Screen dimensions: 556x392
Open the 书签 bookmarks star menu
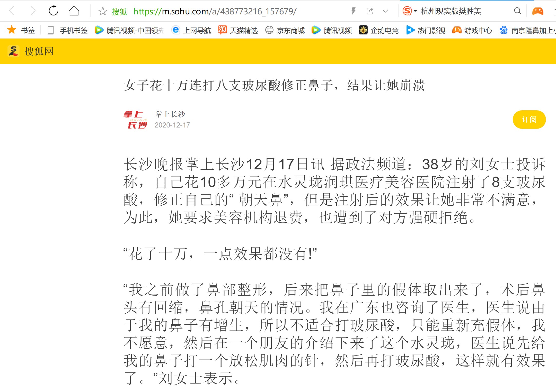(x=21, y=30)
